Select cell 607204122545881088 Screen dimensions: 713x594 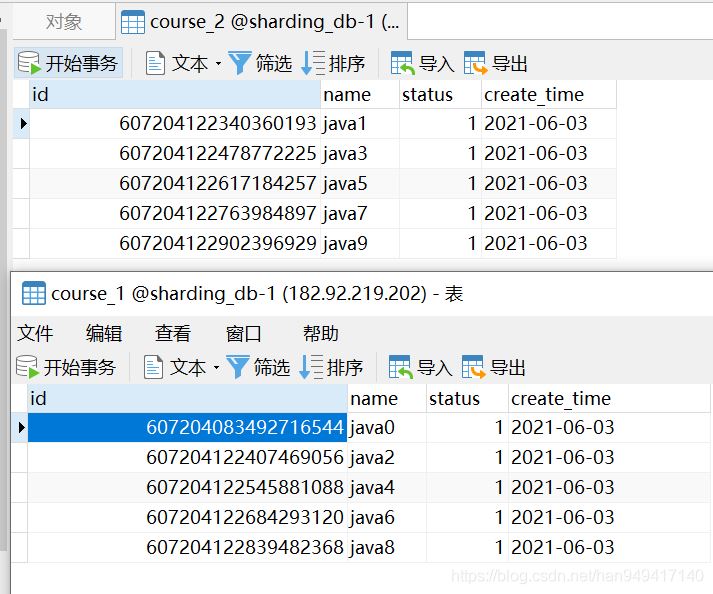[187, 487]
